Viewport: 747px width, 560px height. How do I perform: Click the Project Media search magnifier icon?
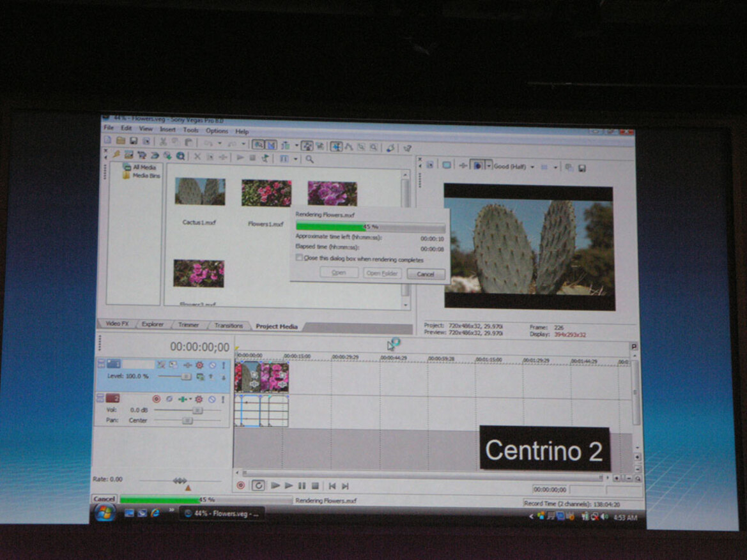pyautogui.click(x=310, y=159)
